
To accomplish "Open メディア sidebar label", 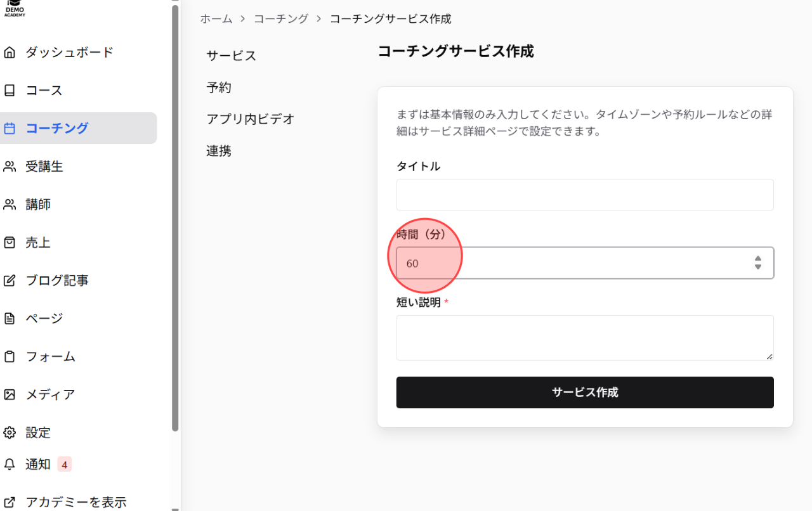I will (x=51, y=394).
